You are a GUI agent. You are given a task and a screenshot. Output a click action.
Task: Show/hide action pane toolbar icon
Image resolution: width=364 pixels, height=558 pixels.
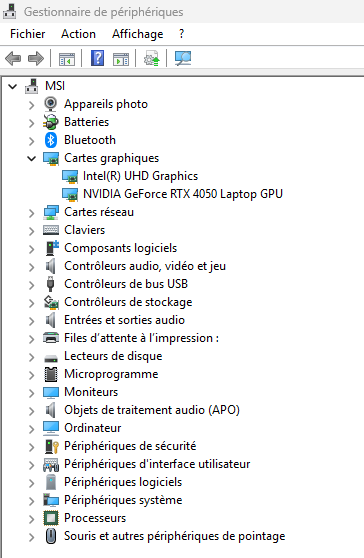121,59
